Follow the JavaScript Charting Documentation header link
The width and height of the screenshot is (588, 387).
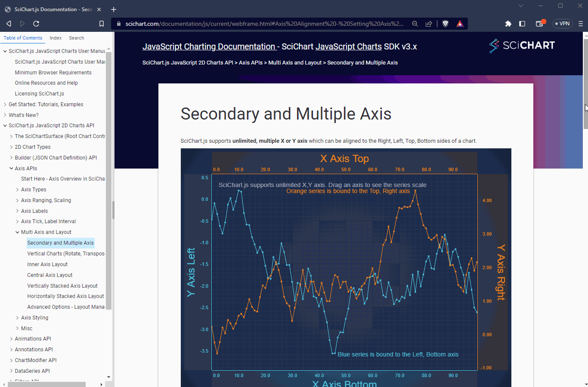click(x=209, y=46)
